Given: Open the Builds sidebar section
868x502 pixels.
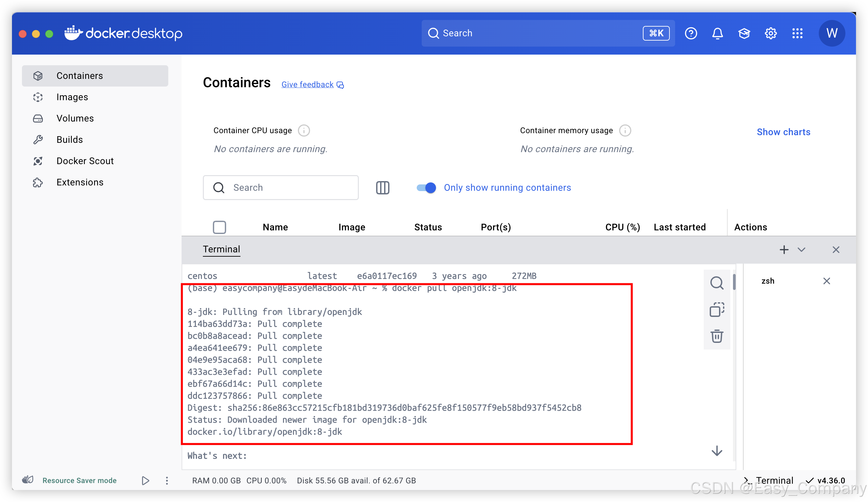Looking at the screenshot, I should coord(95,139).
